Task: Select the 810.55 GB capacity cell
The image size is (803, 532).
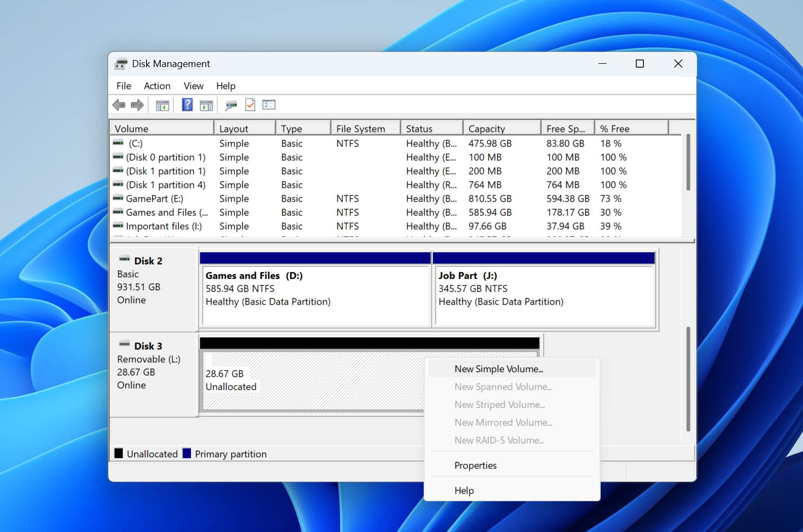Action: (x=490, y=198)
